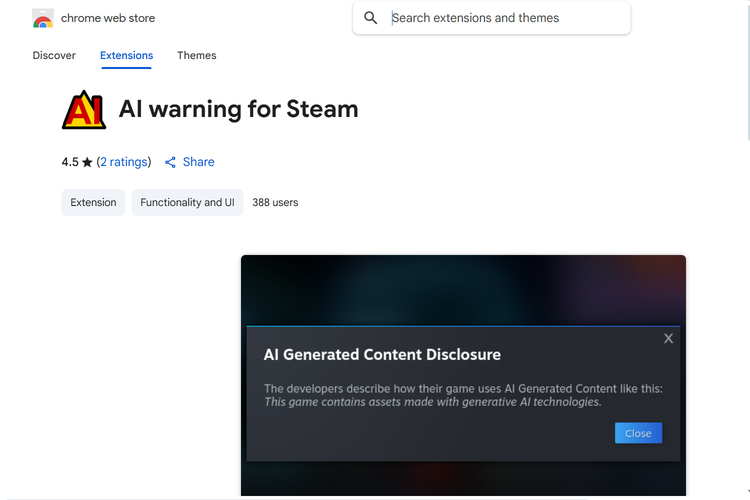The image size is (750, 500).
Task: Switch to the Themes tab
Action: pyautogui.click(x=196, y=55)
